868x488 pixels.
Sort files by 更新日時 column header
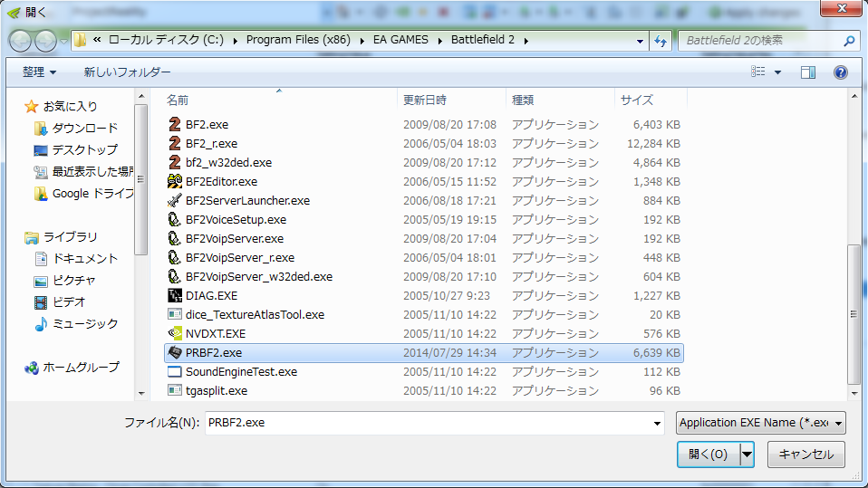(425, 100)
